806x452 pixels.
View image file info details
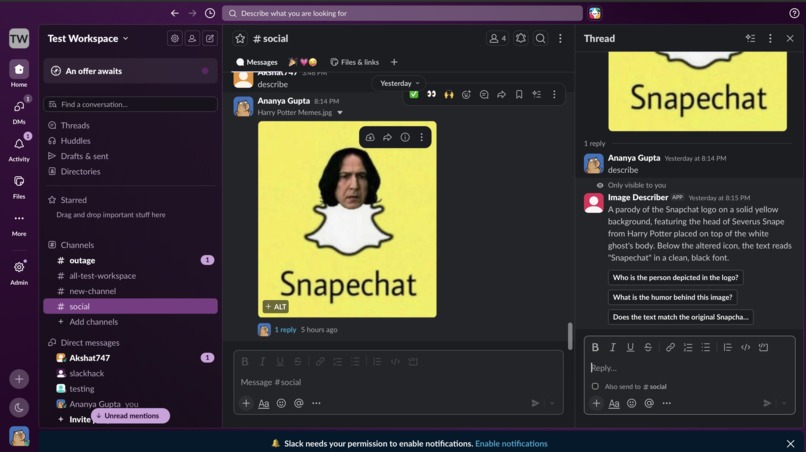(405, 137)
